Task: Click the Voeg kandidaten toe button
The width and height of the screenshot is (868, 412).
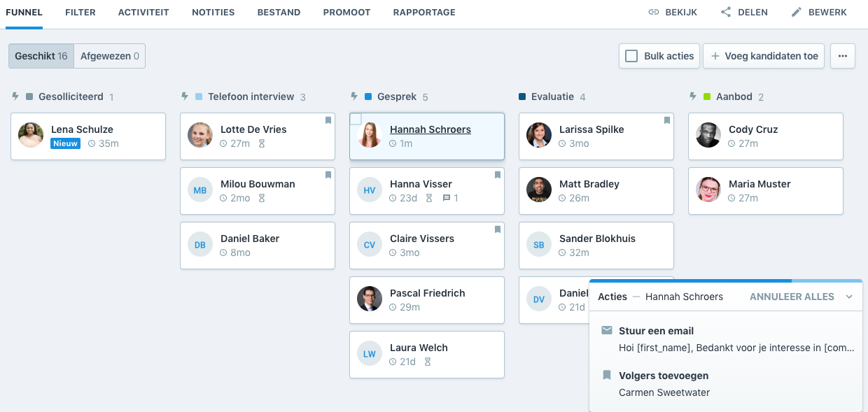Action: (764, 56)
